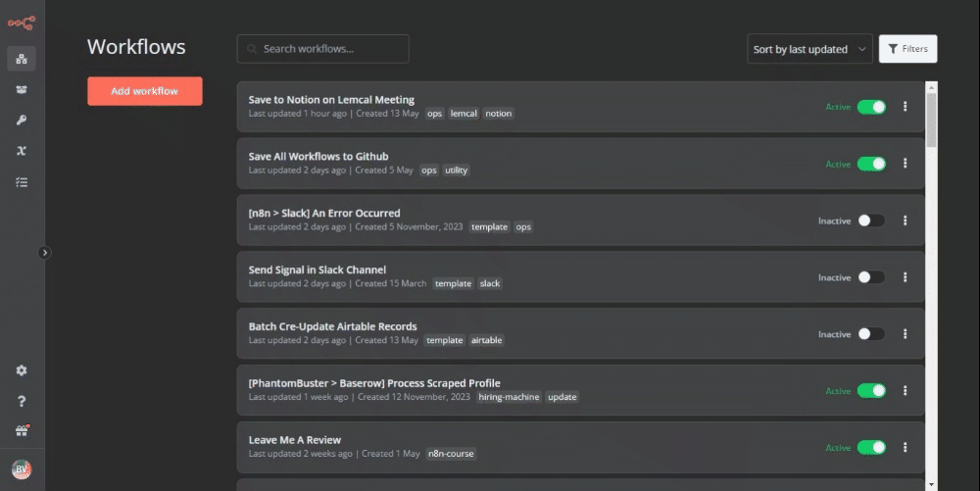
Task: Open Settings gear icon in sidebar
Action: coord(22,370)
